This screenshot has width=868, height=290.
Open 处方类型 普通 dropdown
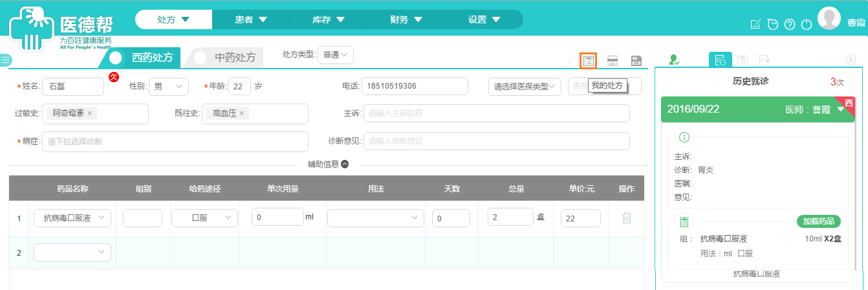[336, 55]
